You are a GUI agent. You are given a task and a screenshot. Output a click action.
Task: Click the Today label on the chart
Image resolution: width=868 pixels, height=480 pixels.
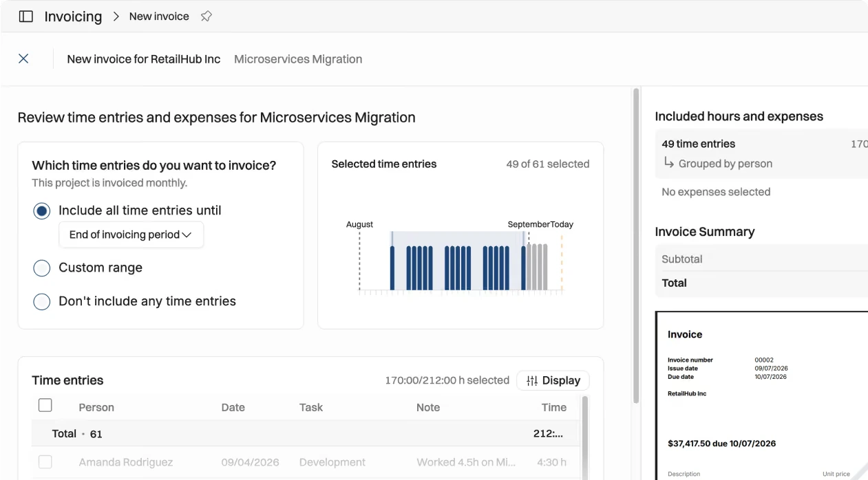(x=562, y=224)
